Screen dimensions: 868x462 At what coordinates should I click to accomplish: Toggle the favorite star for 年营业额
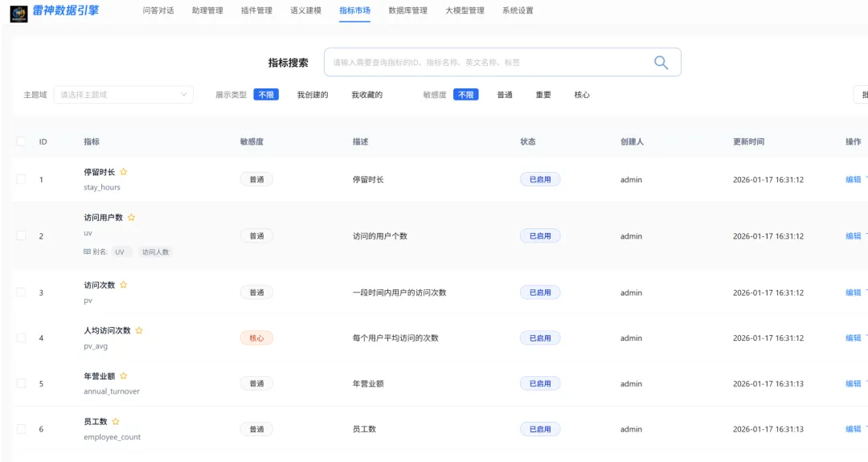coord(124,376)
